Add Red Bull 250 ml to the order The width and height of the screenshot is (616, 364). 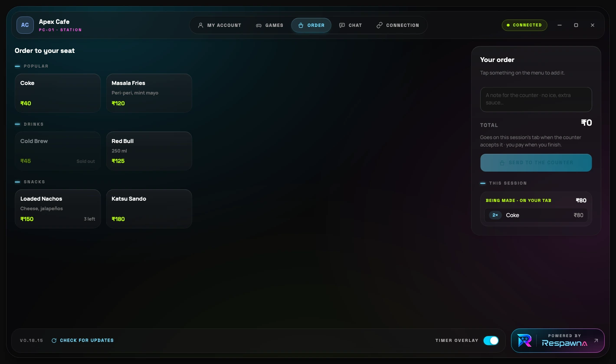coord(149,151)
